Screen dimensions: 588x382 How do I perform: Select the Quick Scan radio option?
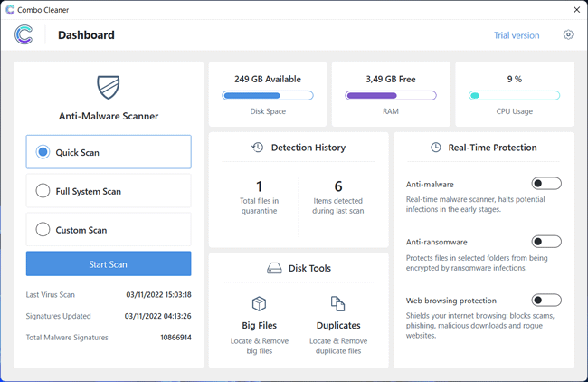109,152
